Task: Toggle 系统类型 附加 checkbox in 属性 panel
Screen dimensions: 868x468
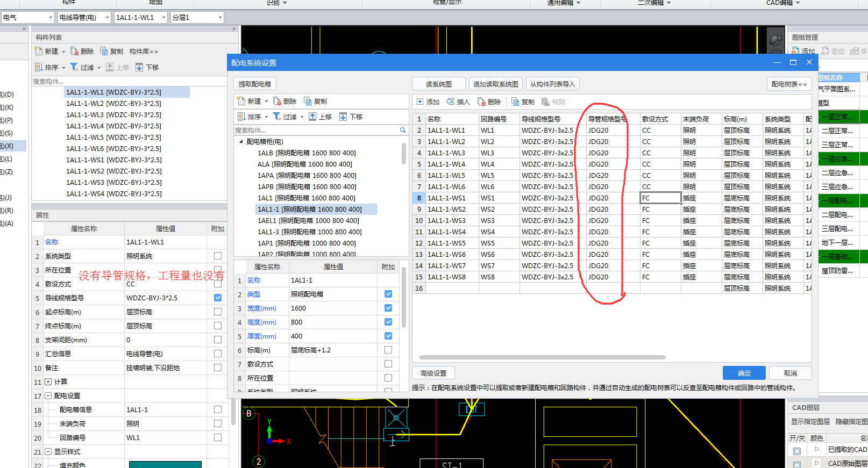Action: (x=218, y=256)
